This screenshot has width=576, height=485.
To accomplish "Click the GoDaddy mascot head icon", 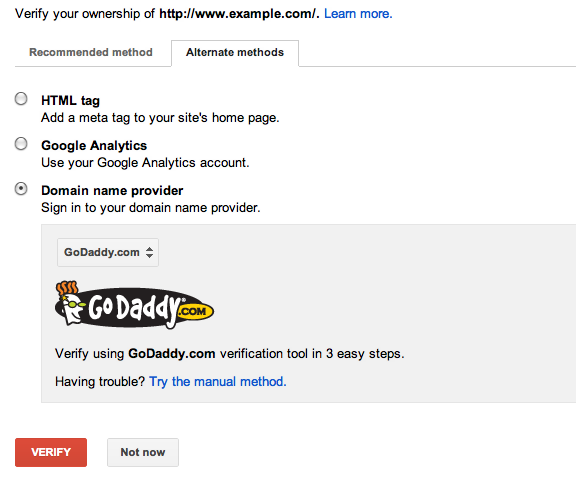I will (x=71, y=303).
